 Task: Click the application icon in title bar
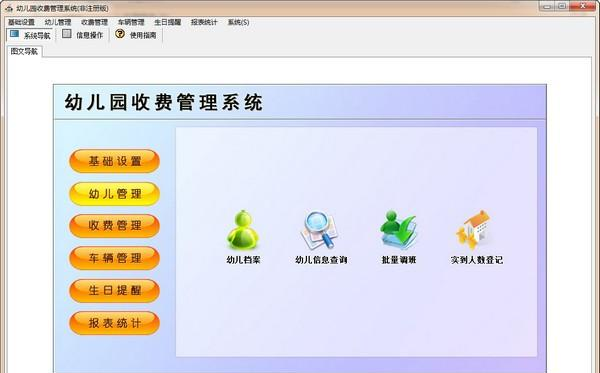pyautogui.click(x=9, y=8)
